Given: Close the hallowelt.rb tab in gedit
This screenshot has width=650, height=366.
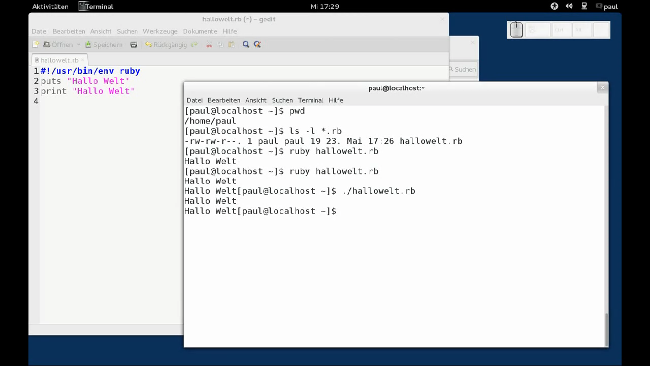Looking at the screenshot, I should coord(82,60).
